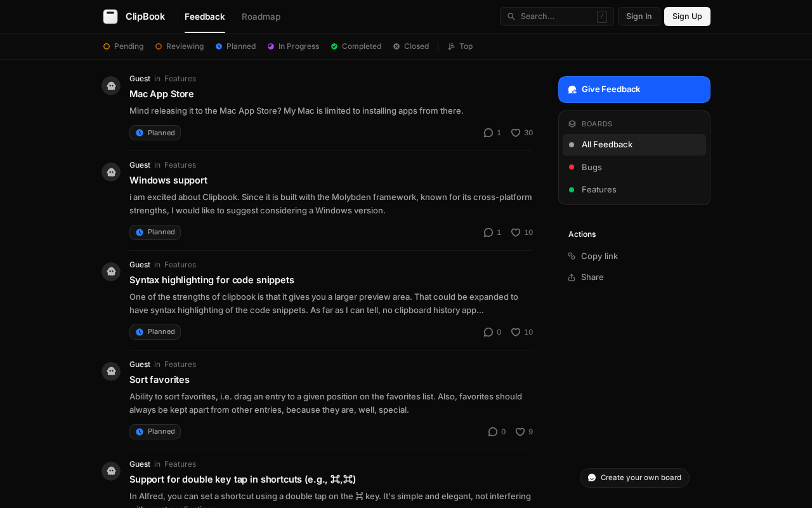Click the ClipBook logo icon
Image resolution: width=812 pixels, height=508 pixels.
(x=110, y=17)
